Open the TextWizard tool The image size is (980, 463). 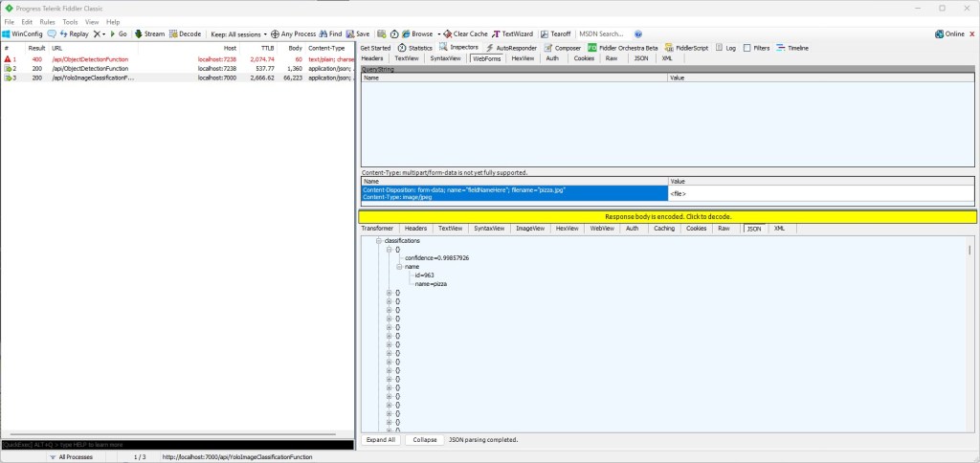[497, 33]
